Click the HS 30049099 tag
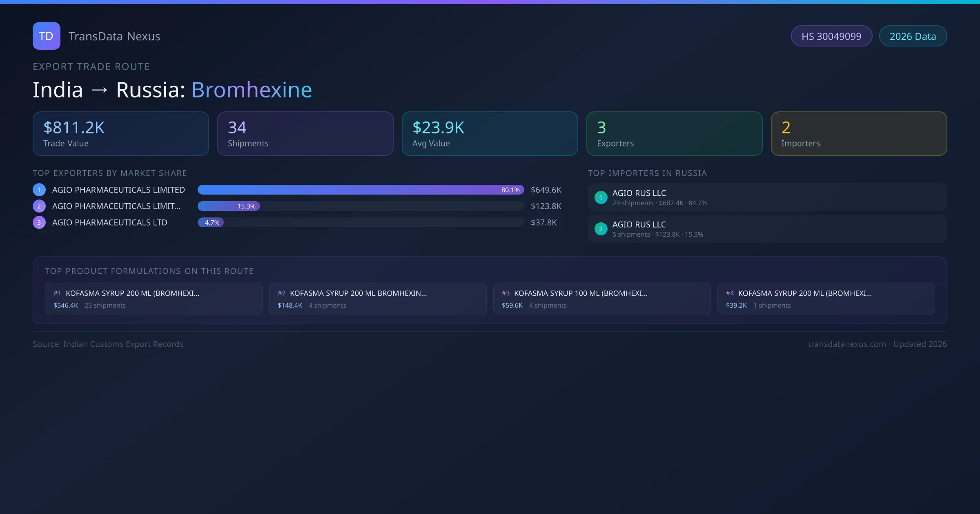 coord(831,36)
